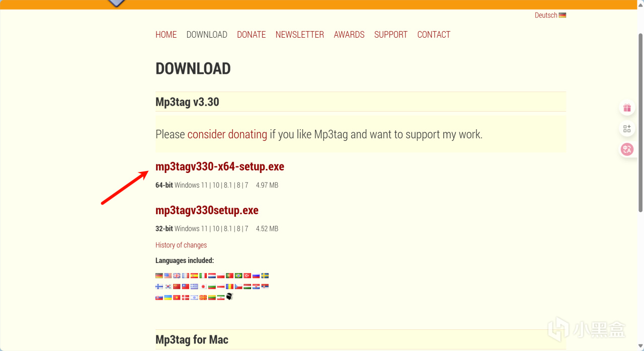Click the Ukrainian flag icon
This screenshot has width=644, height=351.
point(168,298)
